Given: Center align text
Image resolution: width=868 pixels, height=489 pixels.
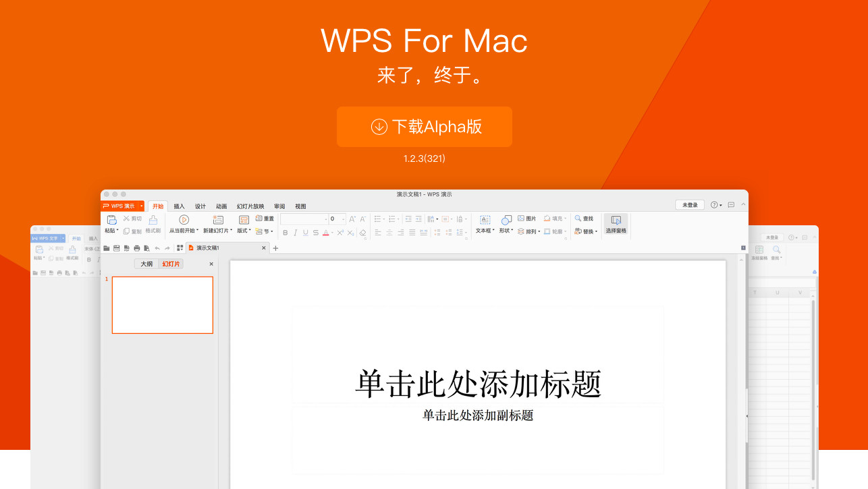Looking at the screenshot, I should tap(389, 233).
